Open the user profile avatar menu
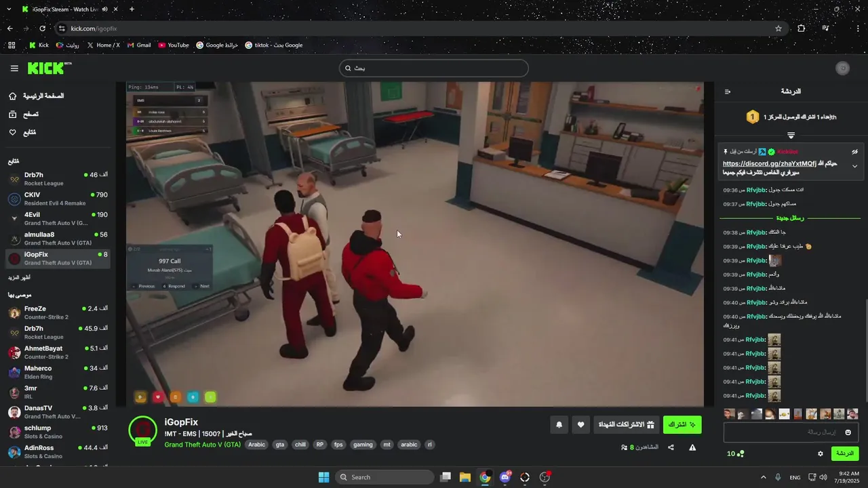This screenshot has height=488, width=868. [x=843, y=68]
